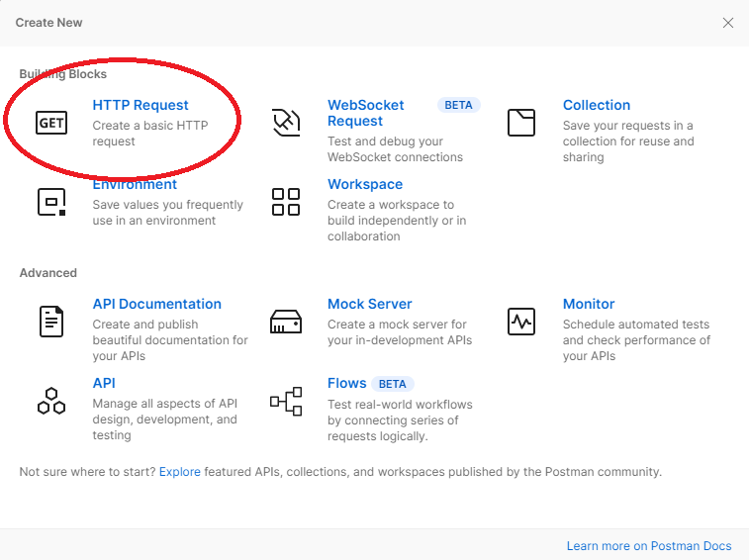749x560 pixels.
Task: Open the WebSocket Request link
Action: (365, 113)
